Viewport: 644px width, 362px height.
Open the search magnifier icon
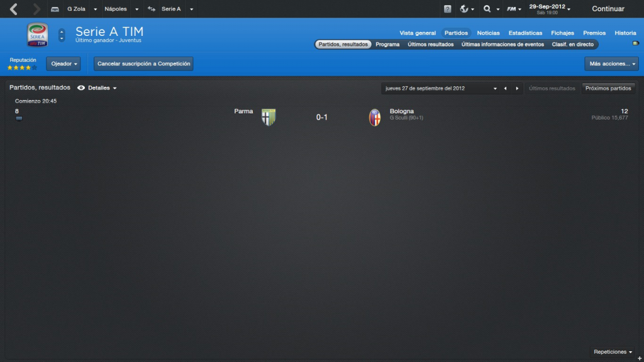coord(487,9)
